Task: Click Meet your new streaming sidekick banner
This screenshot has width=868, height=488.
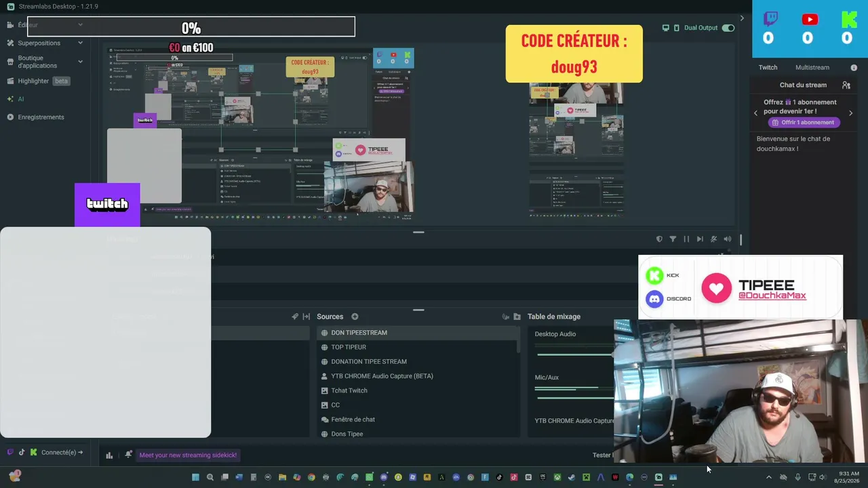Action: [188, 455]
